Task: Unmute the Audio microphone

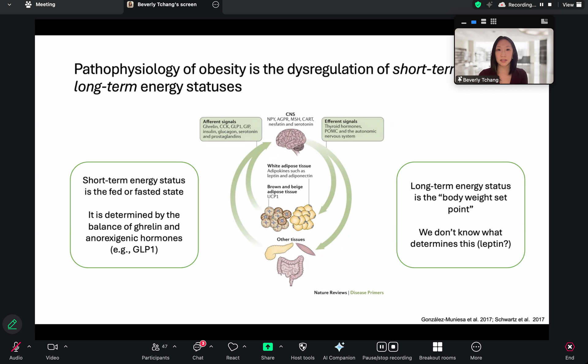Action: (16, 347)
